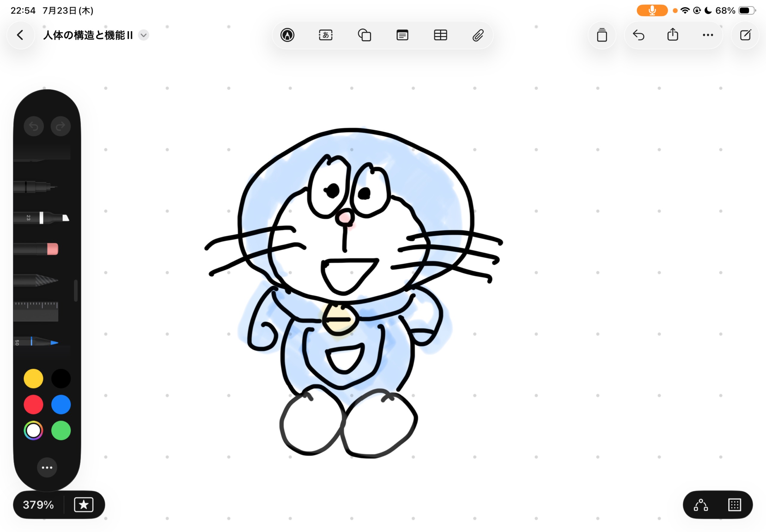Image resolution: width=766 pixels, height=532 pixels.
Task: Pick the blue color swatch
Action: [x=61, y=404]
